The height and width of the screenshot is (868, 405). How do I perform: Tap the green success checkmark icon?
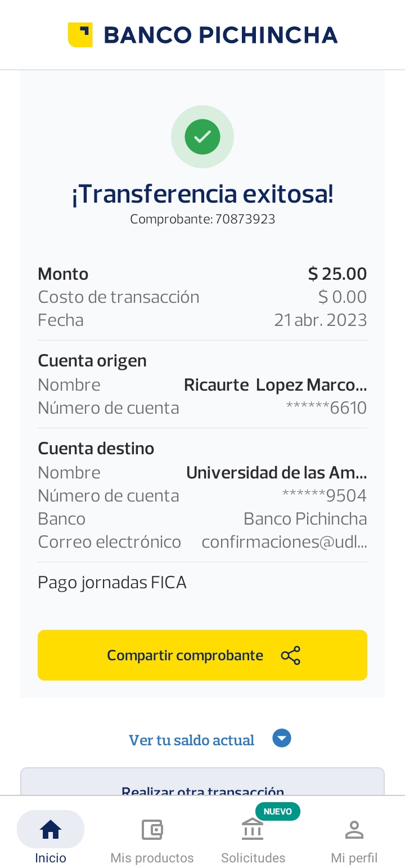[202, 136]
